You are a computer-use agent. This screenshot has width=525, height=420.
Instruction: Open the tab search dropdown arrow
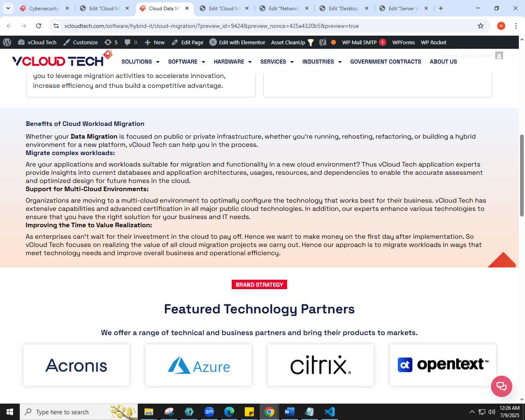[8, 8]
